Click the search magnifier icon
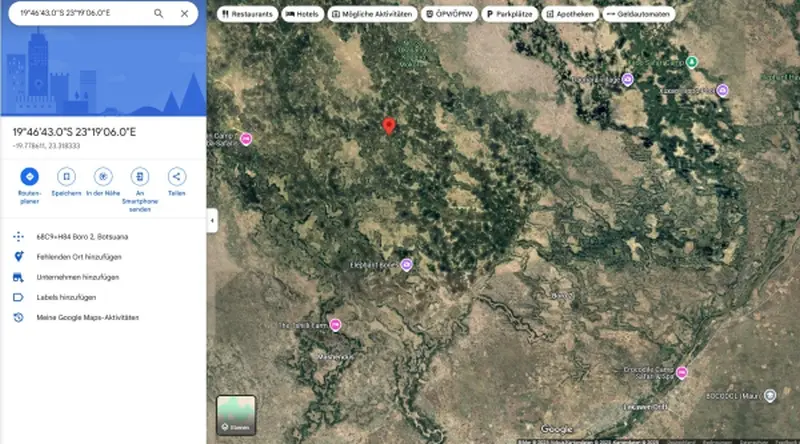 pyautogui.click(x=159, y=13)
